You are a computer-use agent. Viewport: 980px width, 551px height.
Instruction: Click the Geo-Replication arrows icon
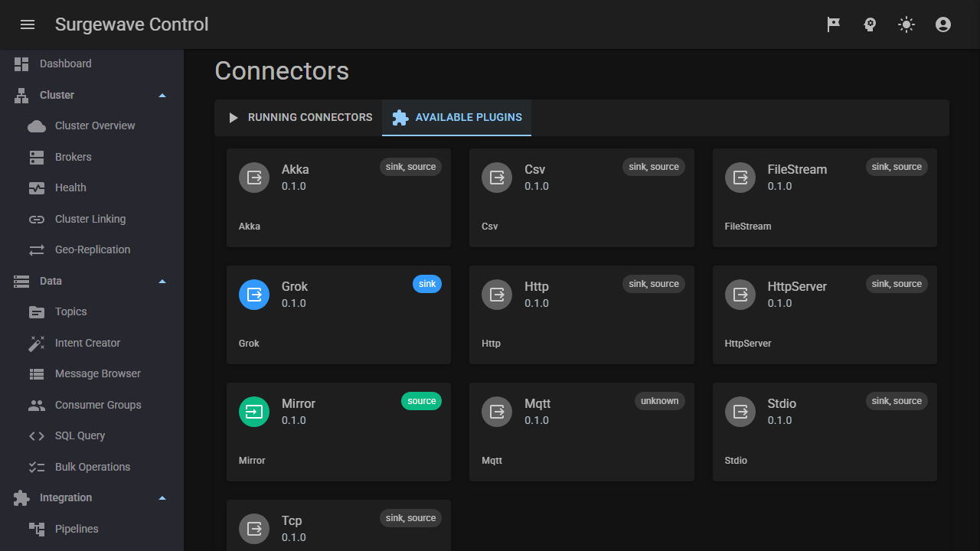click(x=37, y=250)
